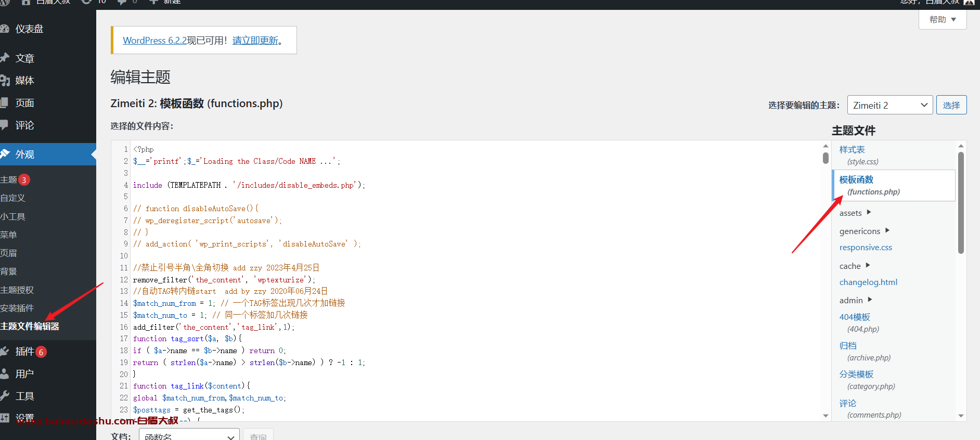Click line number 10 in gutter
The height and width of the screenshot is (440, 980).
(124, 256)
